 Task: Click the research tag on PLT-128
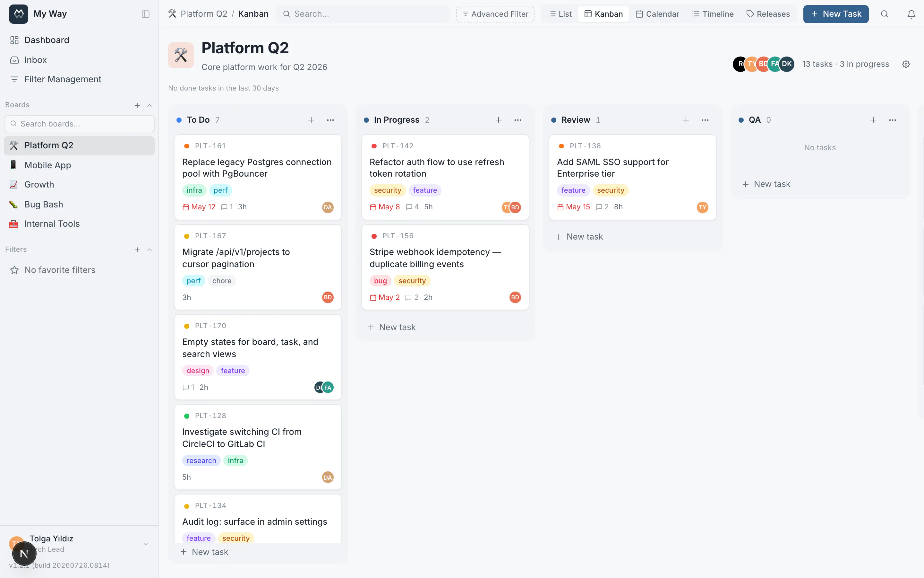click(201, 461)
